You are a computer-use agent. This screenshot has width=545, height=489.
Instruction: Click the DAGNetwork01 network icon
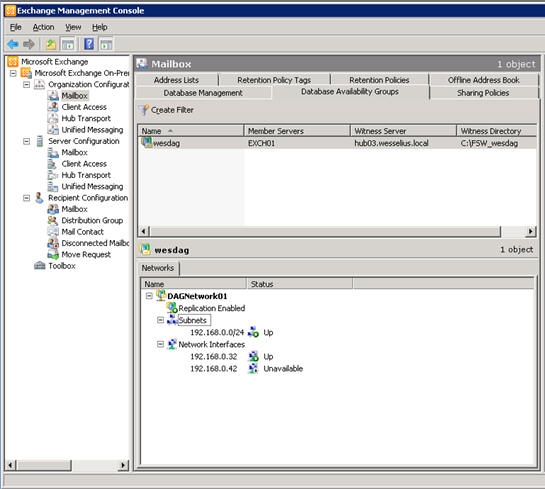click(161, 296)
